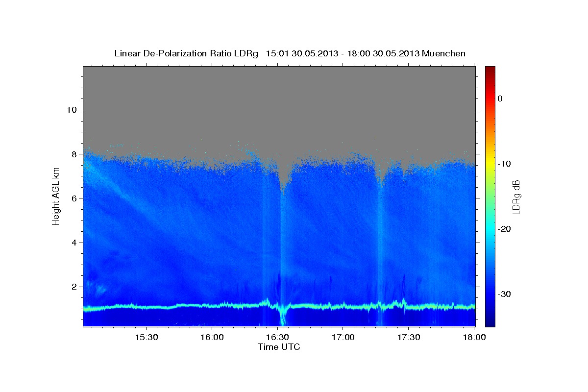The image size is (588, 392).
Task: Click the 18:00 time tick label
Action: tap(474, 338)
